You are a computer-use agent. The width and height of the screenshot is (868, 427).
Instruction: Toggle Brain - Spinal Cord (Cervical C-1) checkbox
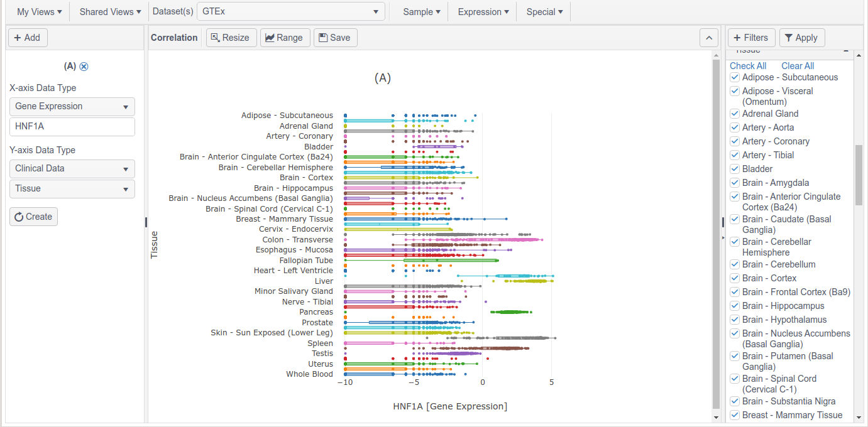tap(734, 379)
